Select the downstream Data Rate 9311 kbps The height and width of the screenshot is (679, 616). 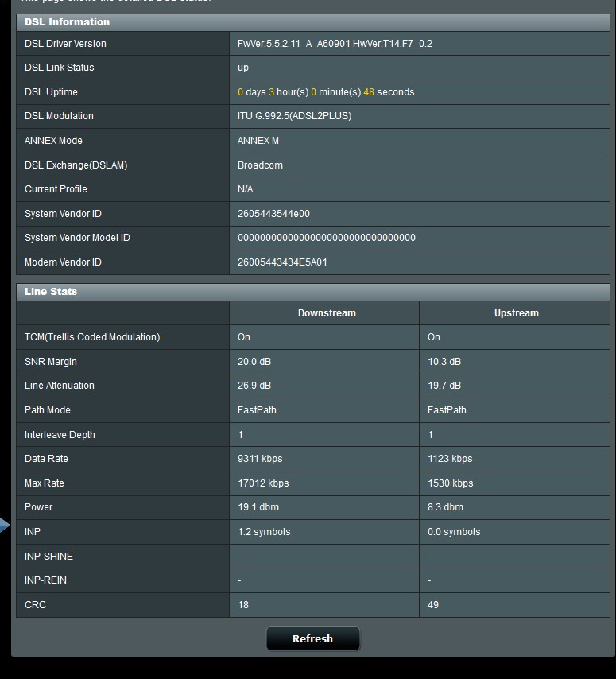pyautogui.click(x=260, y=459)
